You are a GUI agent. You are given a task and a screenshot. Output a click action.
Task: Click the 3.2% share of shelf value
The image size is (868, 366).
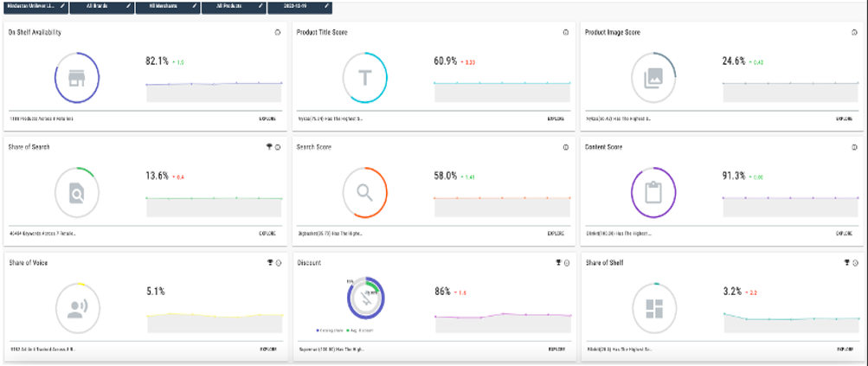(732, 292)
